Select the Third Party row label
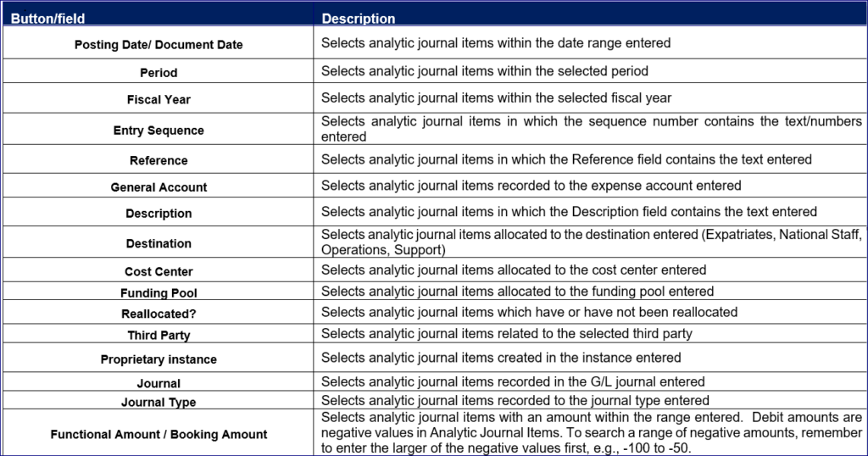Screen dimensions: 868x456 159,336
